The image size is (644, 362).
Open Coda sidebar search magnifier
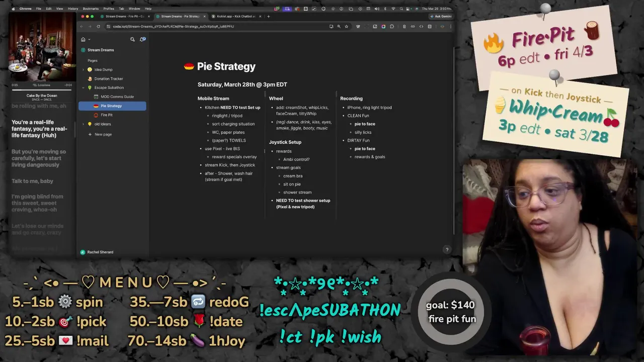pos(132,39)
